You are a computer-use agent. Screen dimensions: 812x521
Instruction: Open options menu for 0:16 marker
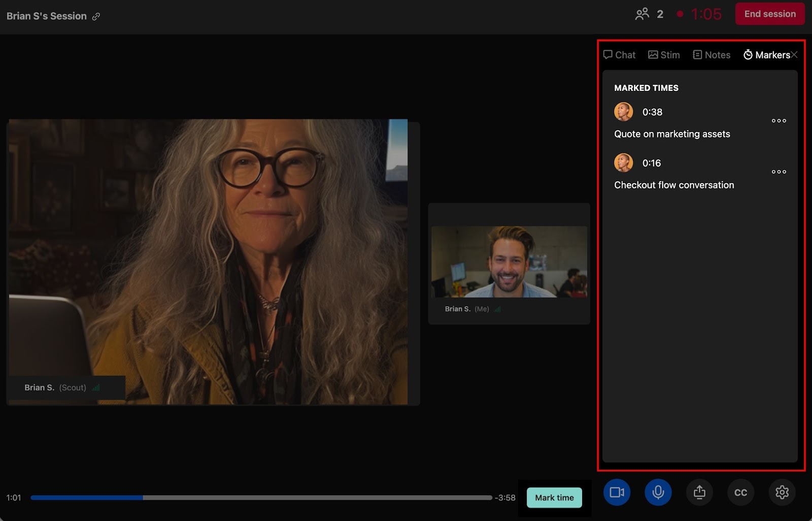pos(779,172)
